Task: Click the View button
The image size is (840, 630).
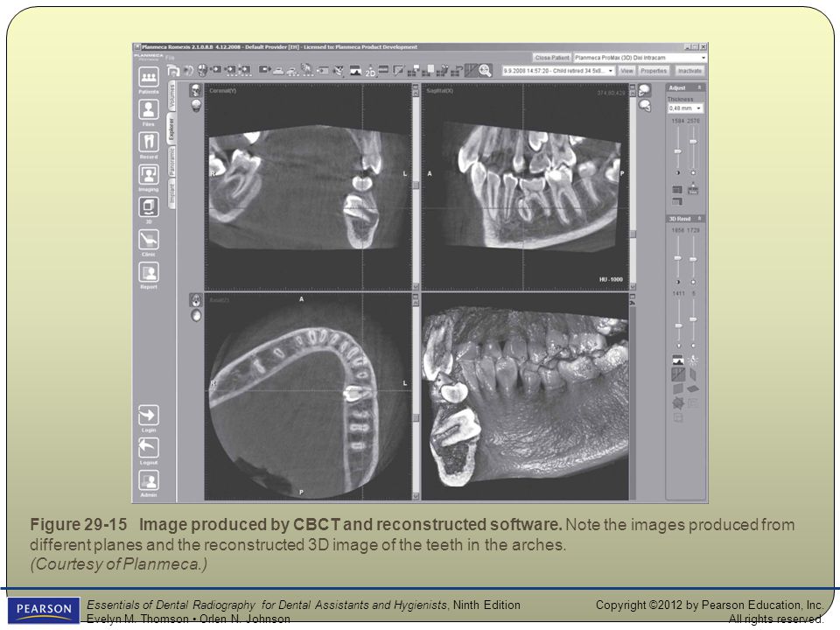Action: [x=626, y=71]
